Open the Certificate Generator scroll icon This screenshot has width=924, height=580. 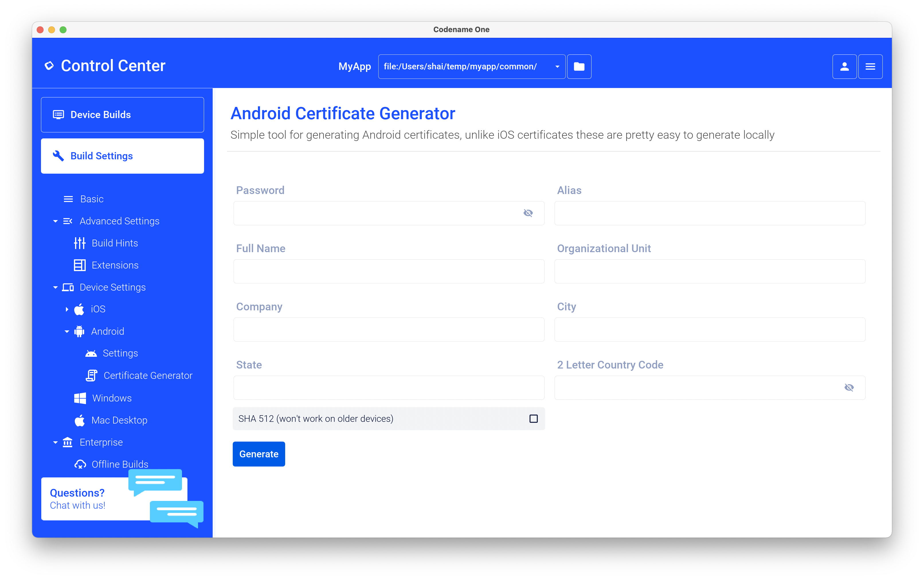tap(91, 375)
